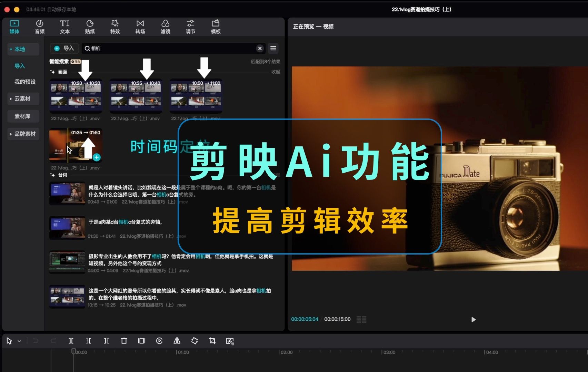
Task: Clear the search text with the X icon
Action: coord(260,49)
